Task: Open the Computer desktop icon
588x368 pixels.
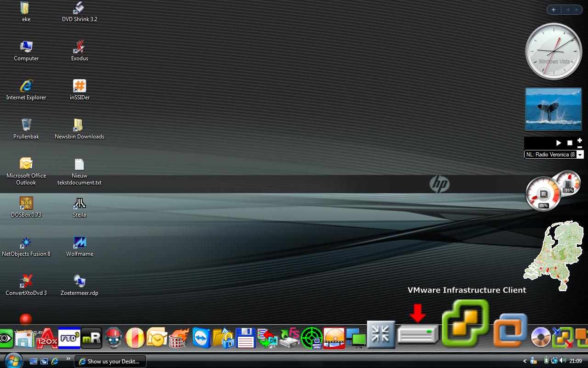Action: 26,51
